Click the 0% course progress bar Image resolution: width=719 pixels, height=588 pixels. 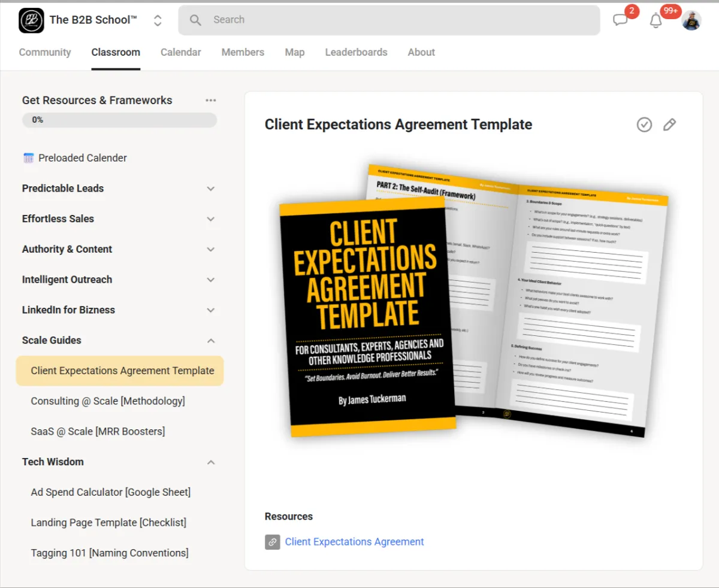(120, 120)
